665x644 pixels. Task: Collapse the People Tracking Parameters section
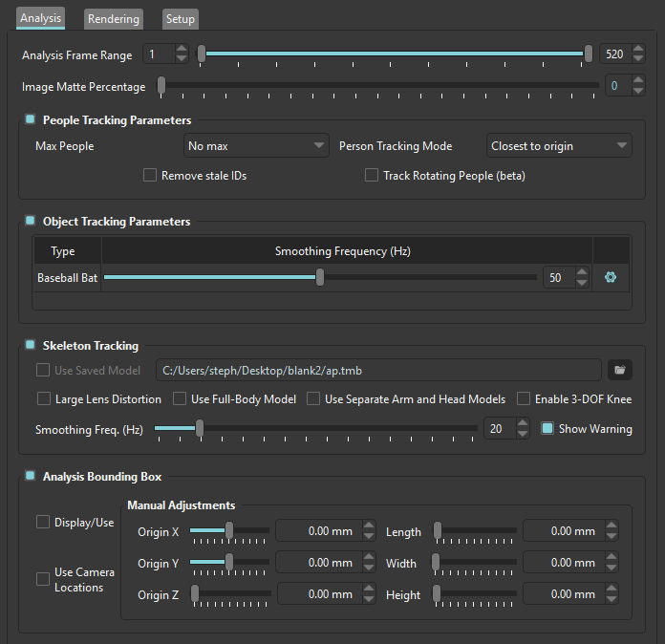[x=31, y=120]
